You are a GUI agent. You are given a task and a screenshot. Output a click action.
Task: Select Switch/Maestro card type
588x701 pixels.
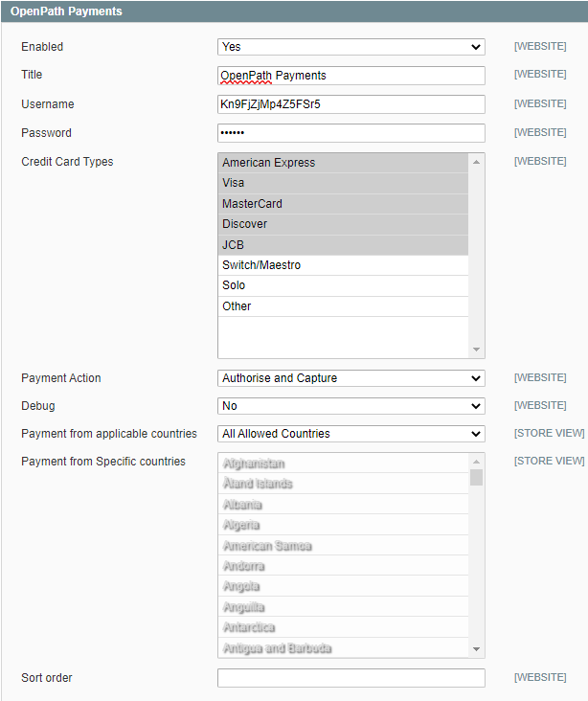[x=343, y=265]
